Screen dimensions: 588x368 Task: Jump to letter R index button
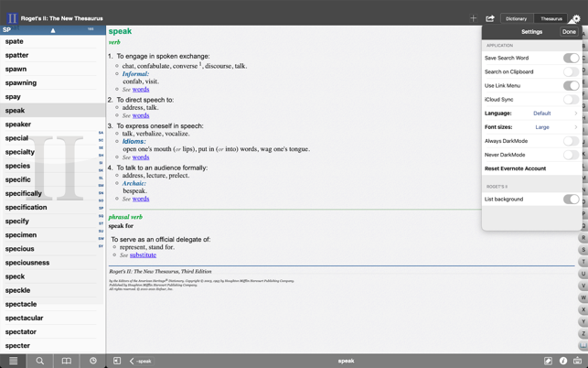click(583, 238)
